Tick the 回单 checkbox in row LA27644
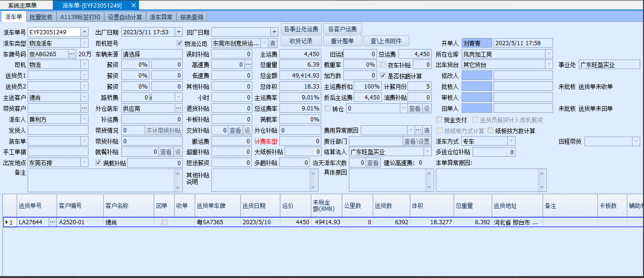Viewport: 644px width, 278px height. (x=164, y=222)
